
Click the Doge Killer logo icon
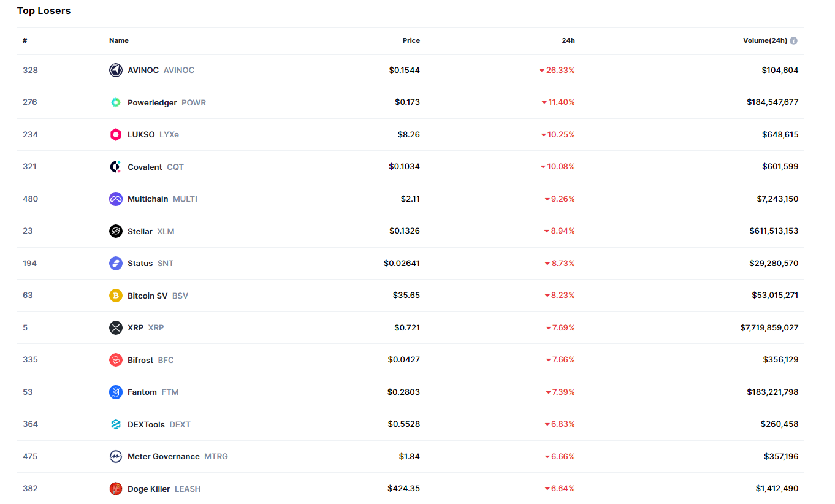[x=116, y=489]
